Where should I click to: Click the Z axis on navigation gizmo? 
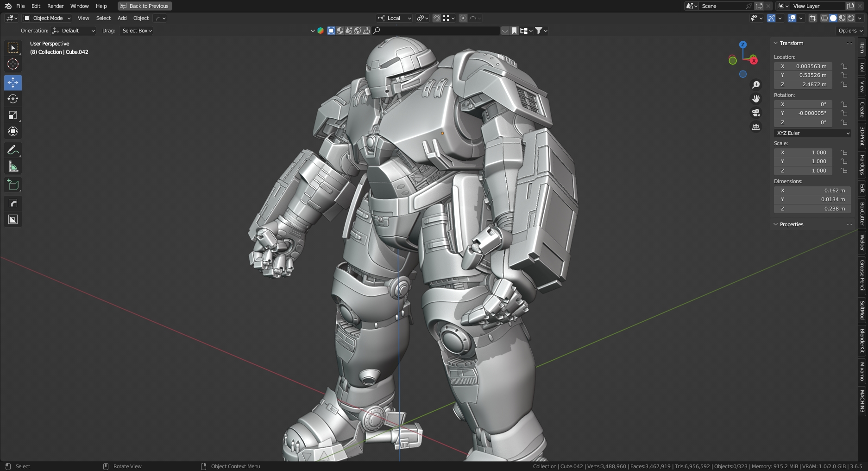[743, 45]
